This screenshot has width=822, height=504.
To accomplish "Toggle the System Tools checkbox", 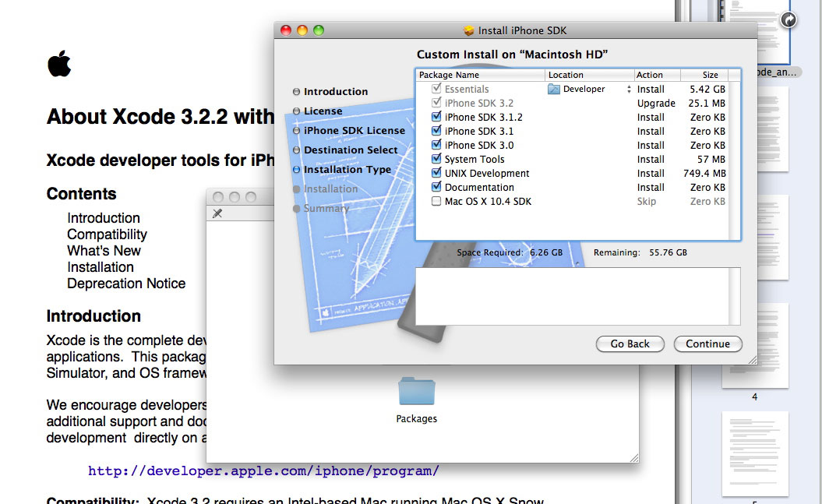I will tap(436, 159).
